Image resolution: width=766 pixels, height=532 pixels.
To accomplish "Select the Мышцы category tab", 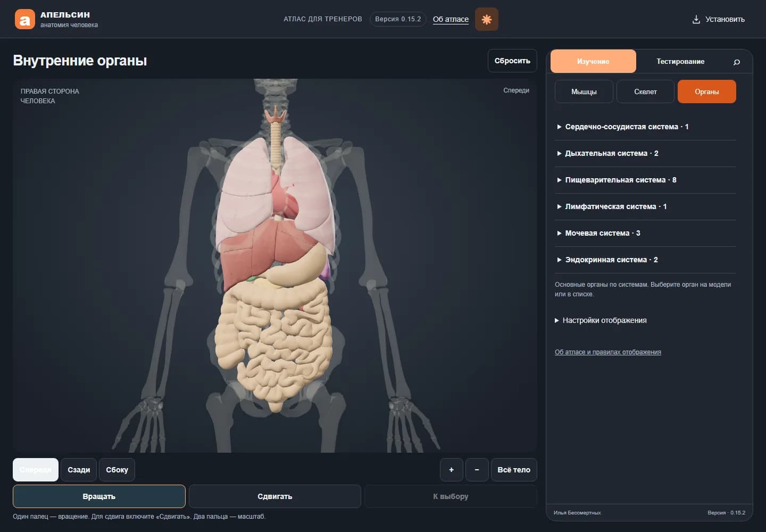I will (x=584, y=92).
